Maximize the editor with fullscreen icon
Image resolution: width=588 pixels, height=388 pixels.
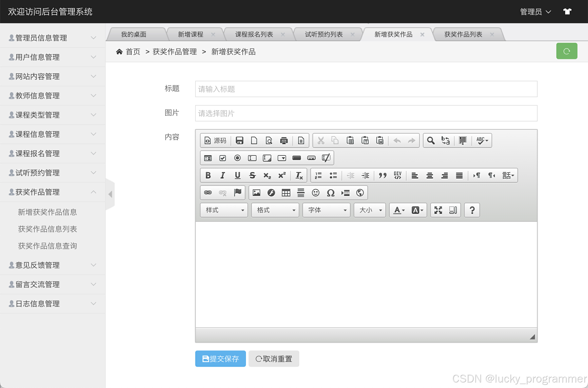coord(438,210)
